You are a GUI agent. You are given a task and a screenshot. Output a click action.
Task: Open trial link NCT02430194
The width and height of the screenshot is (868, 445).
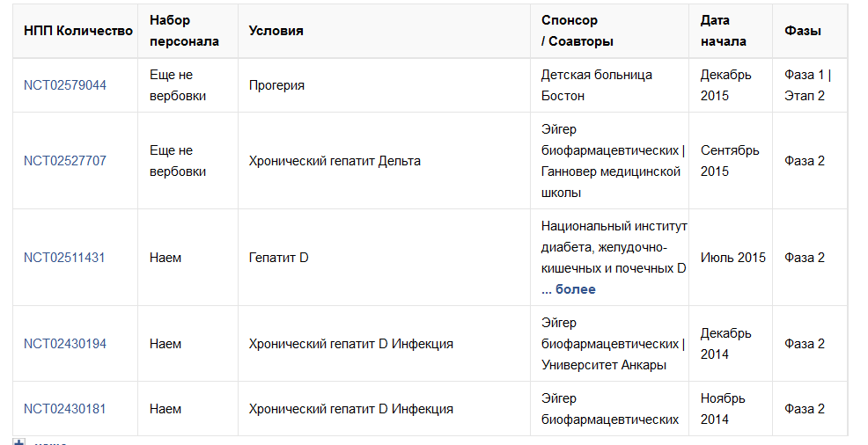click(65, 344)
